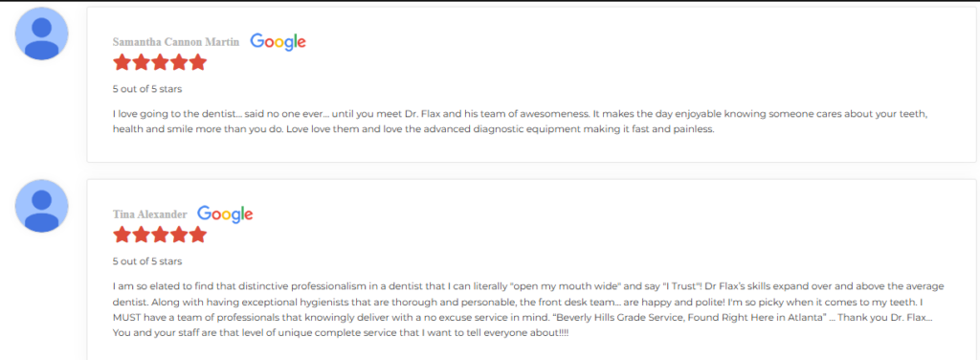Click Tina Alexander's profile avatar

pos(42,206)
